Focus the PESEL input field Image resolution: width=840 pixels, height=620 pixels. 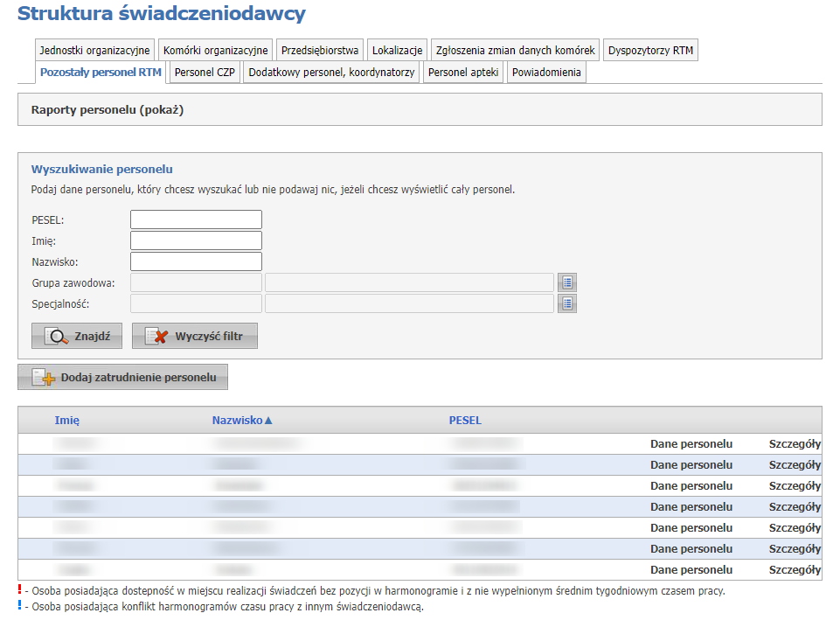pos(196,219)
